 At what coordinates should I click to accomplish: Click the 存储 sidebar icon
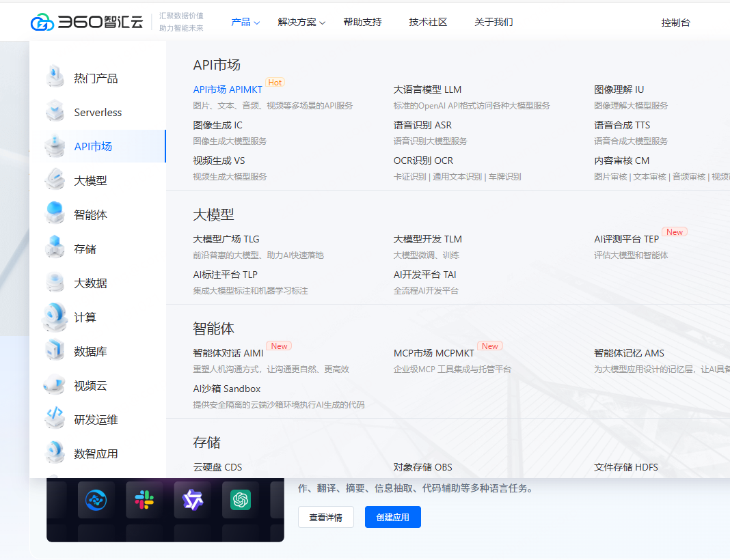pyautogui.click(x=55, y=248)
